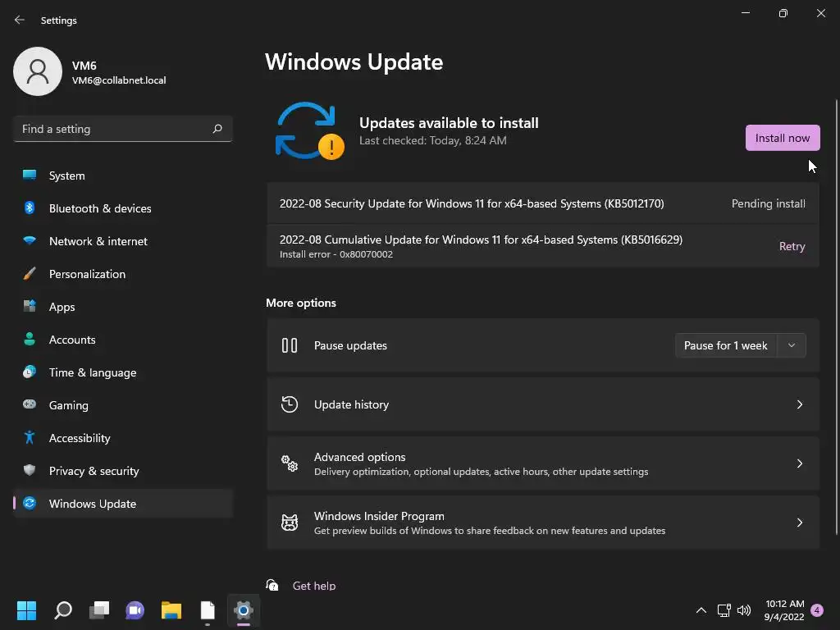Click the back arrow in Settings
This screenshot has height=630, width=840.
pos(20,20)
